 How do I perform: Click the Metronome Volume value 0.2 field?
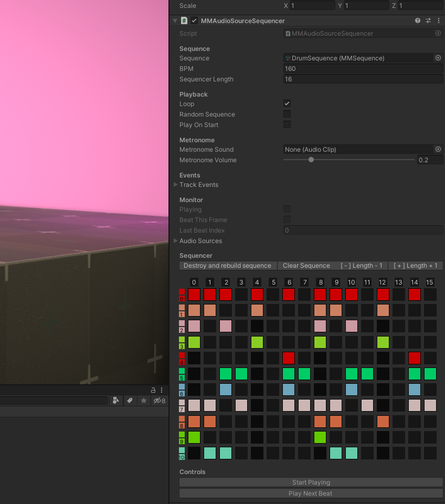(x=430, y=160)
